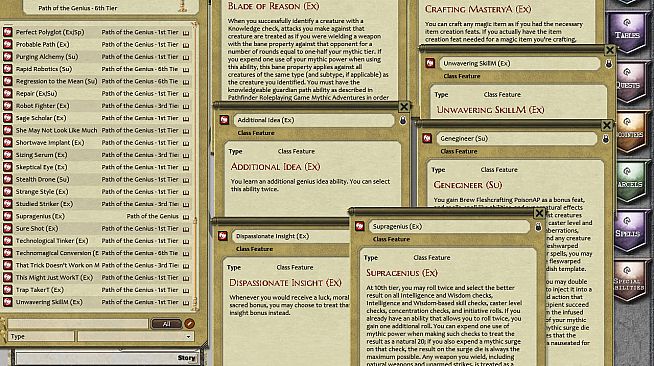The width and height of the screenshot is (654, 366).
Task: Click the link icon beside Purging Alchemy
Action: coord(8,57)
